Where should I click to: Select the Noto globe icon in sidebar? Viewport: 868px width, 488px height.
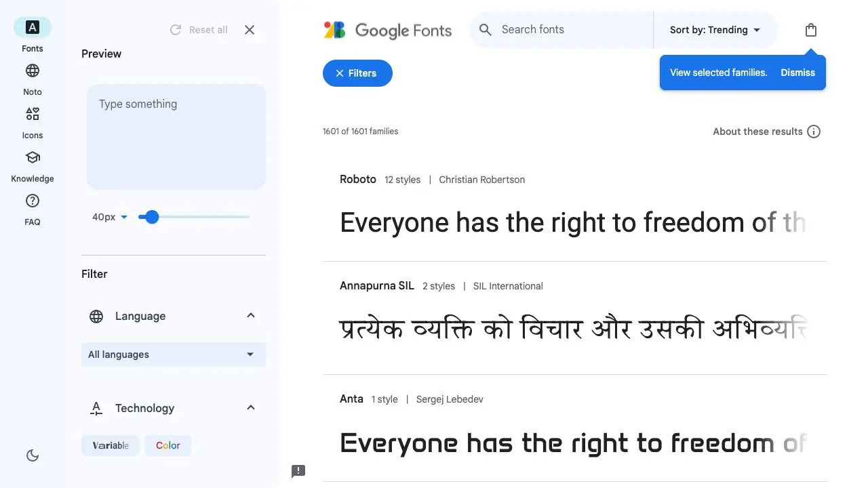coord(32,70)
